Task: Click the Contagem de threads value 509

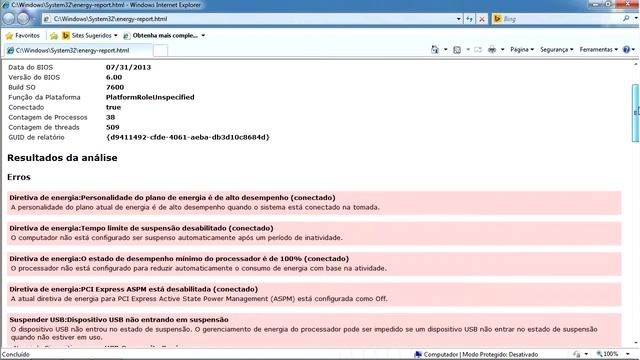Action: (112, 127)
